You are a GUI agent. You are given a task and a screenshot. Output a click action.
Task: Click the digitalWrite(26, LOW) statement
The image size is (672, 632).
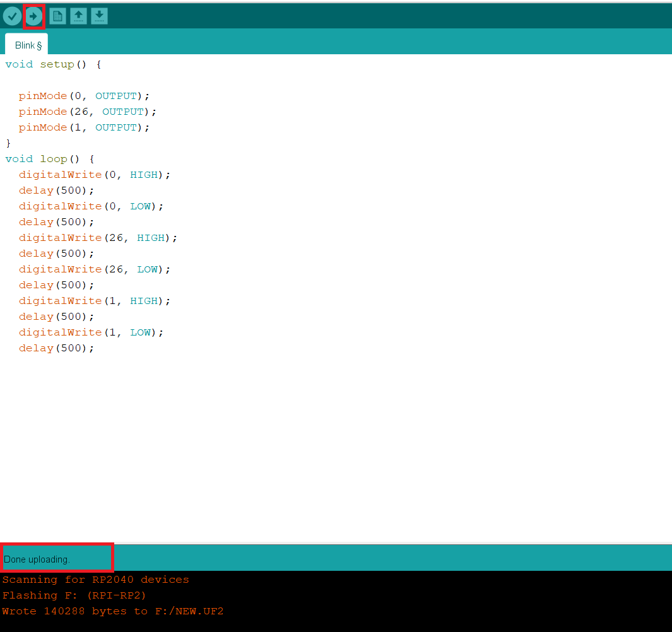point(95,269)
